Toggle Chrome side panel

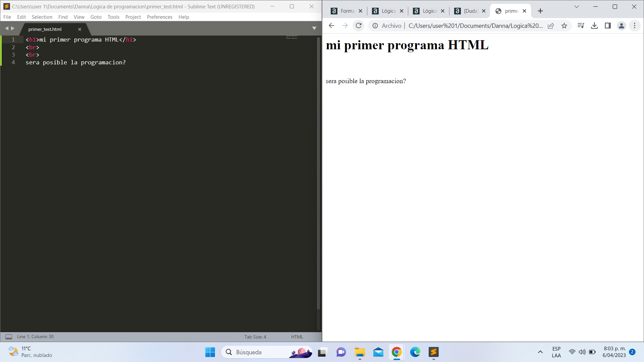point(608,26)
